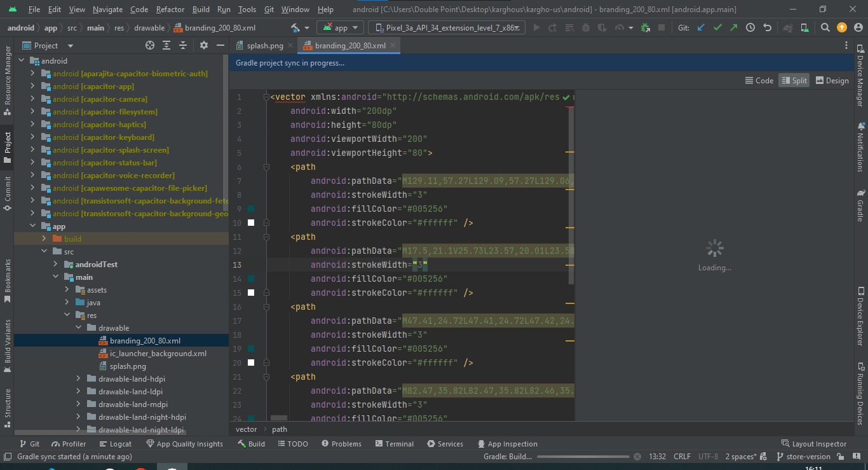
Task: Open the Git history clock icon
Action: [x=750, y=28]
